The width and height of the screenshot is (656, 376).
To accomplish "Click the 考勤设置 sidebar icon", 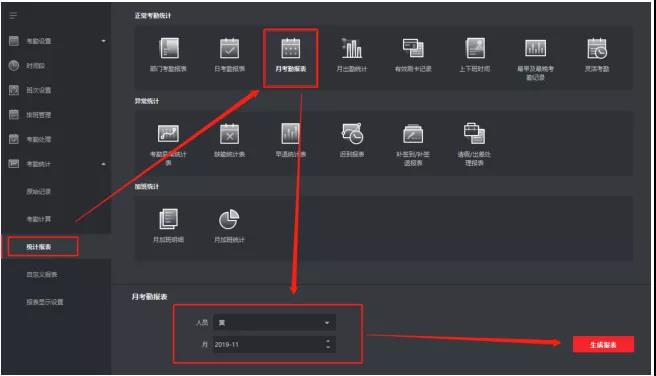I will 14,41.
